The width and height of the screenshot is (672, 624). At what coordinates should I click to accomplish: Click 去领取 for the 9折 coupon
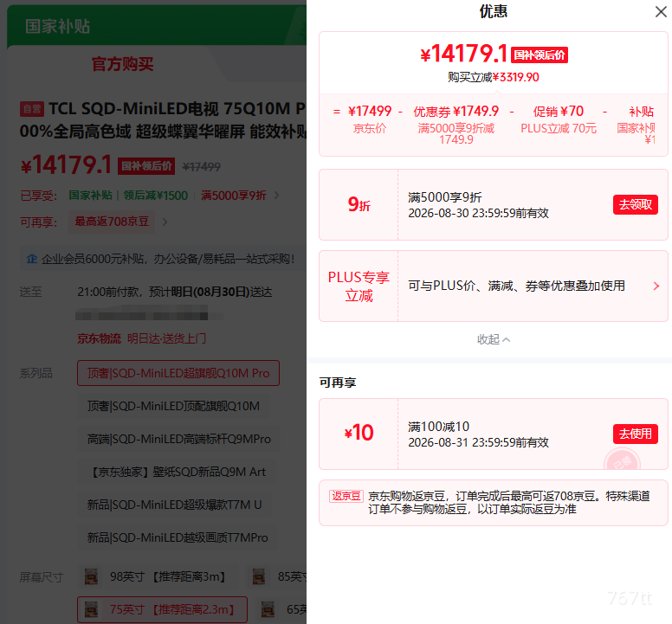click(x=635, y=205)
